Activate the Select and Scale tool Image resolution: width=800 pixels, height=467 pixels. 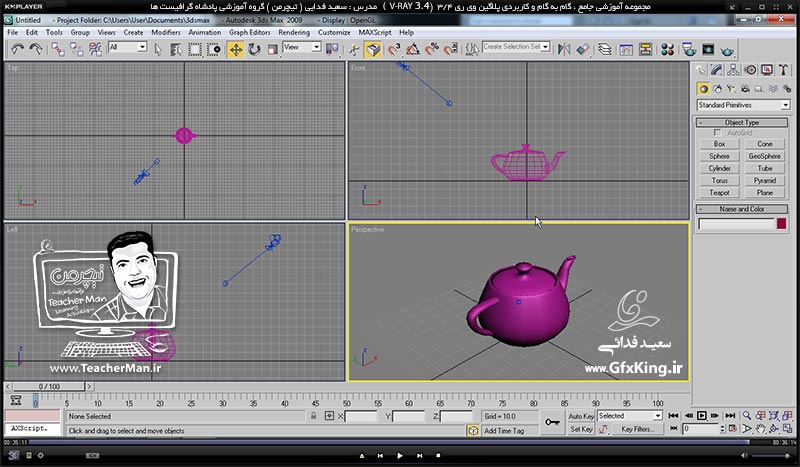tap(272, 50)
